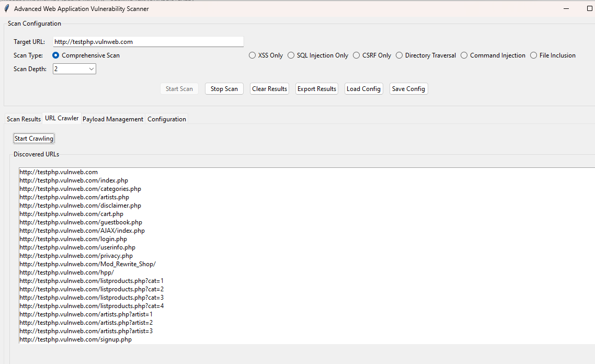Image resolution: width=595 pixels, height=364 pixels.
Task: Click the feather app icon in title bar
Action: 6,9
